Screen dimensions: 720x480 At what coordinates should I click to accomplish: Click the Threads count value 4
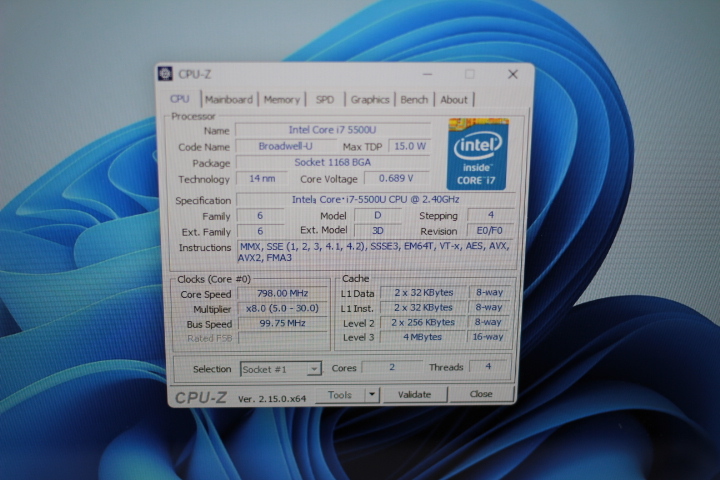[x=488, y=366]
